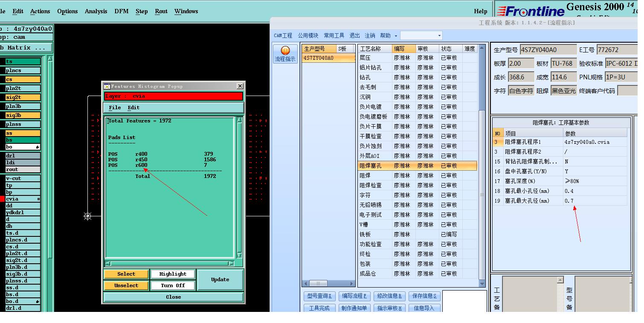Select the v-cut layer
The width and height of the screenshot is (644, 323).
23,178
